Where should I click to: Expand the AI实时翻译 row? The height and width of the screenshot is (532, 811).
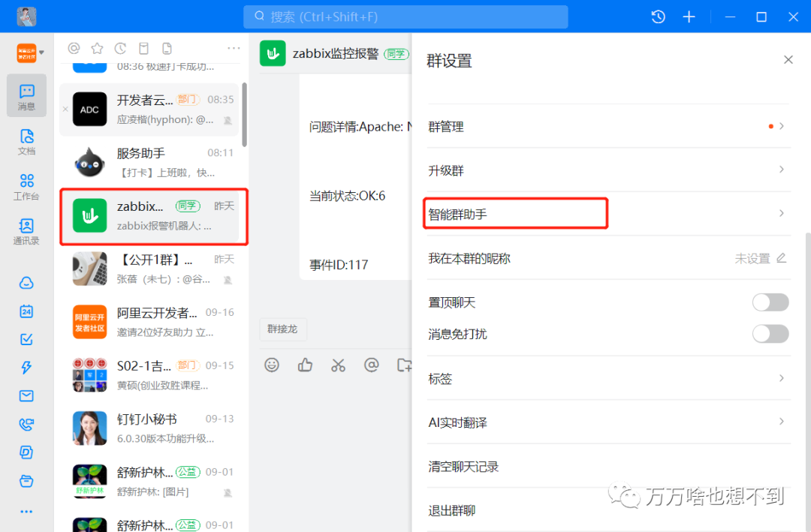point(609,422)
